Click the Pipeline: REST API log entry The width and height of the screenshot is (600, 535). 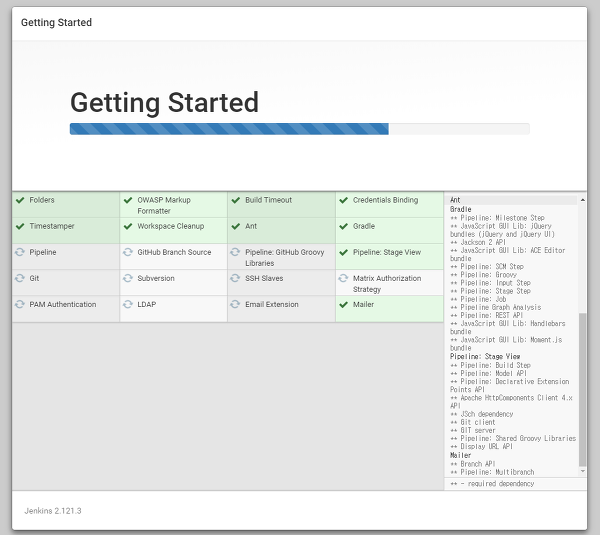(x=486, y=315)
